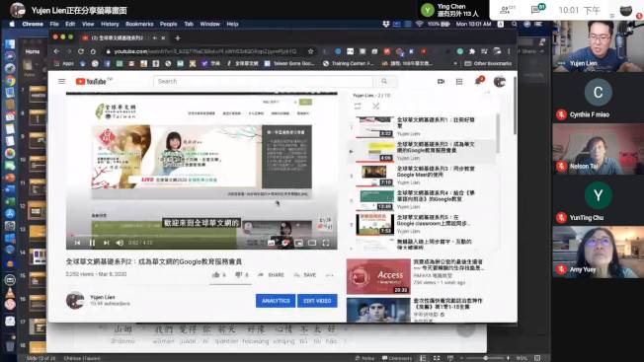Click Cynthia participant tile
644x362 pixels.
[x=598, y=98]
